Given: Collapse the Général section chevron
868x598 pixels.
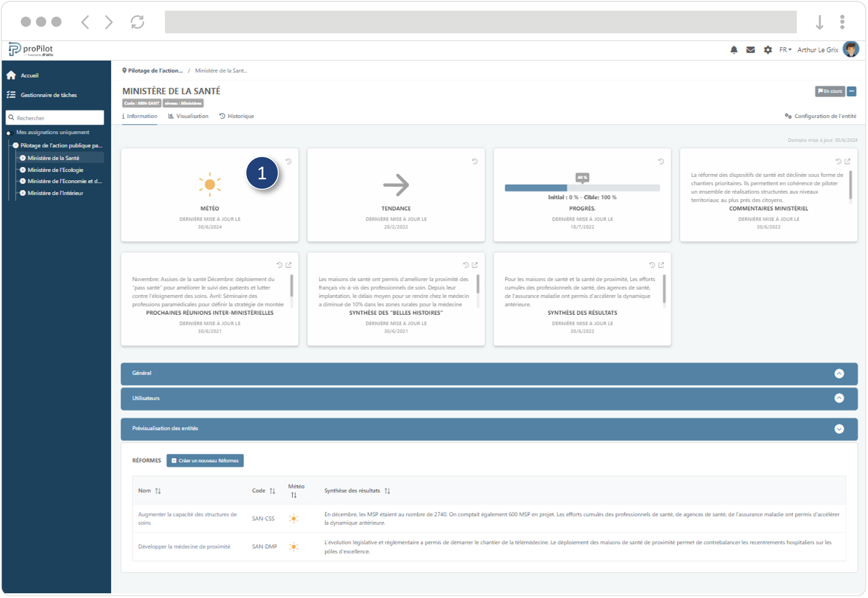Looking at the screenshot, I should (x=839, y=374).
